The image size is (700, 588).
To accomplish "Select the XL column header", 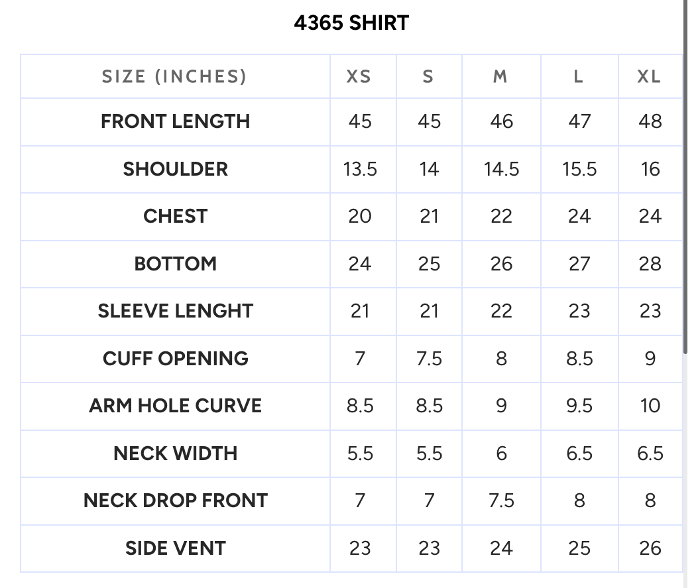I will tap(649, 77).
